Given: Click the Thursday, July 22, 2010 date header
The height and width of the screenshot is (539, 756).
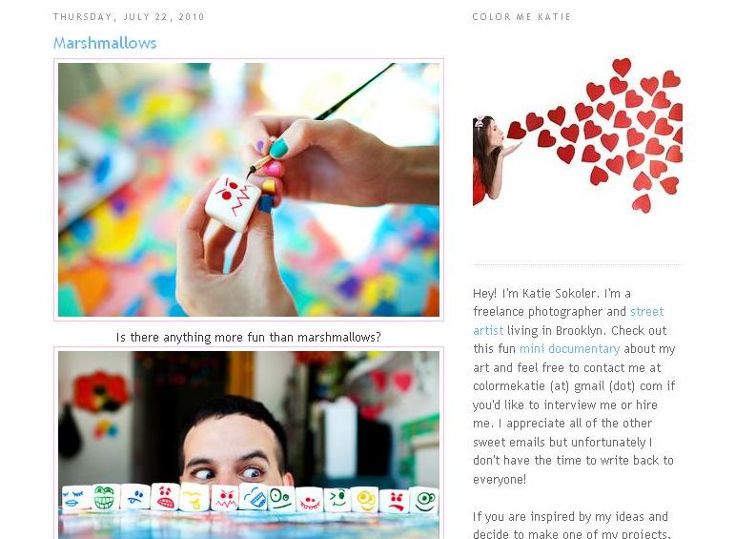Looking at the screenshot, I should point(129,17).
